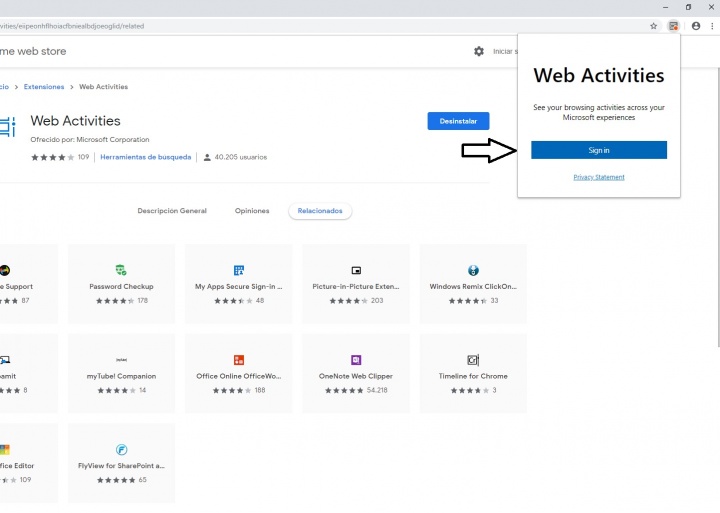Image resolution: width=720 pixels, height=513 pixels.
Task: Click the My Apps Secure Sign-in icon
Action: (239, 270)
